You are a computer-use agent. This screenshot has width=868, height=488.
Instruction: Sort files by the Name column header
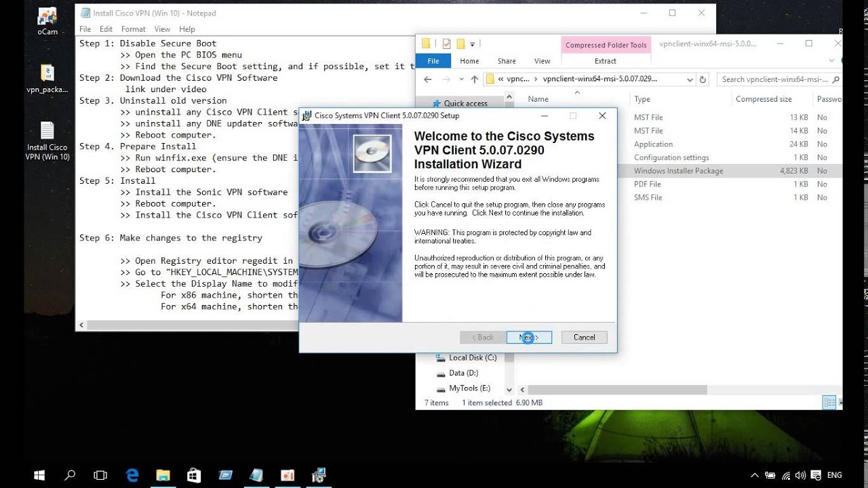coord(538,99)
